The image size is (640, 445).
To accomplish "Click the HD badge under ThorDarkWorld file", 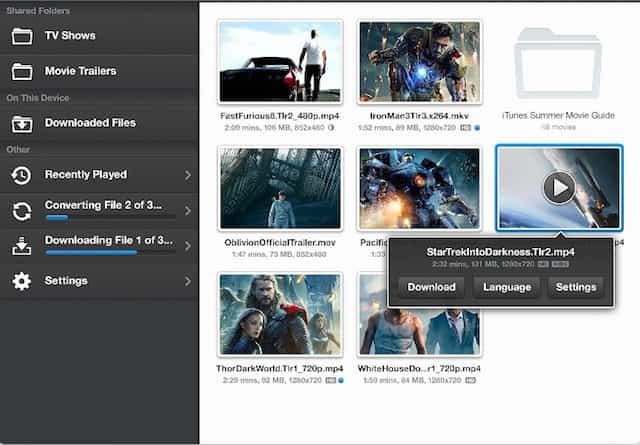I will (331, 380).
